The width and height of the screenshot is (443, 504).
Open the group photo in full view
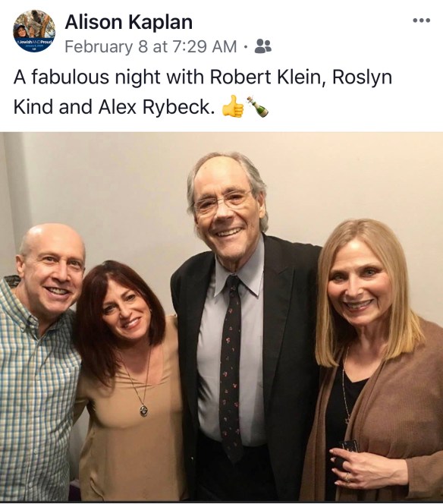[221, 317]
